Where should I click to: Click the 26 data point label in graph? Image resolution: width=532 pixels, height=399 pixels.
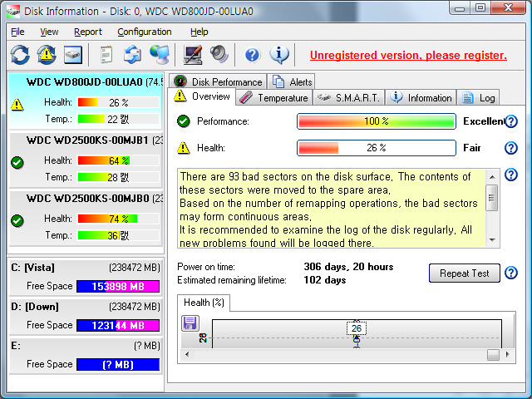357,328
